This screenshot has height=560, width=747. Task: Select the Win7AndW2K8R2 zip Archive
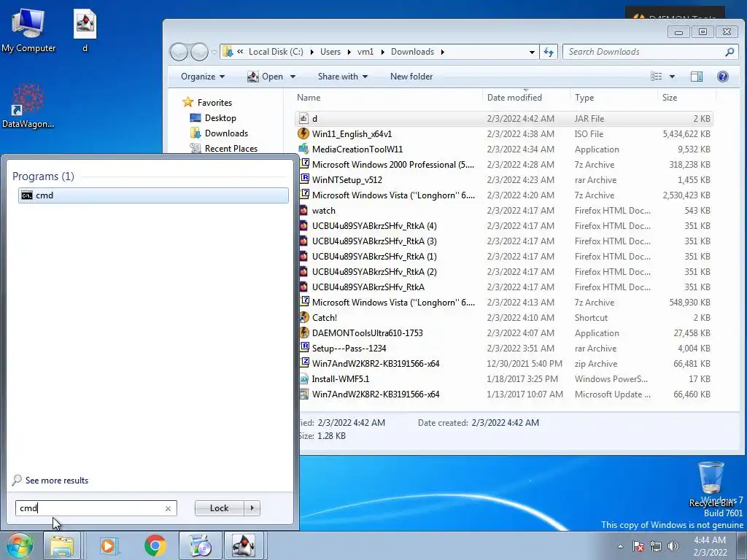coord(504,364)
